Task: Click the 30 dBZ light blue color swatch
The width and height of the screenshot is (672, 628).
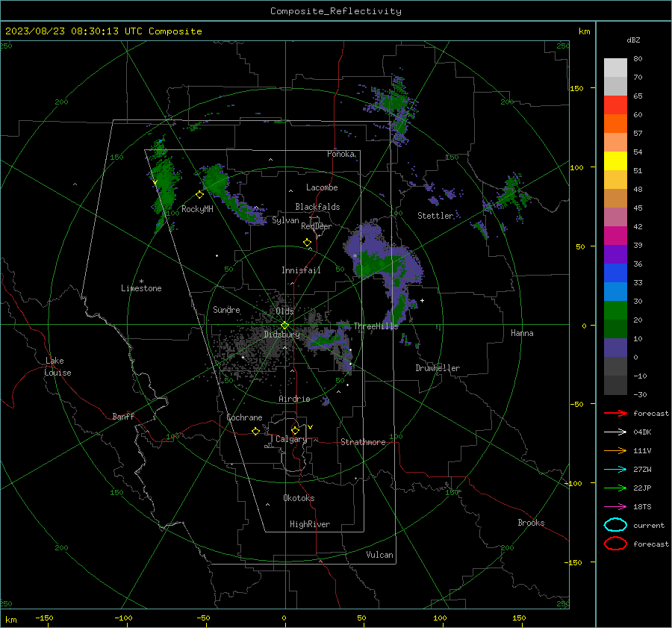Action: tap(615, 291)
